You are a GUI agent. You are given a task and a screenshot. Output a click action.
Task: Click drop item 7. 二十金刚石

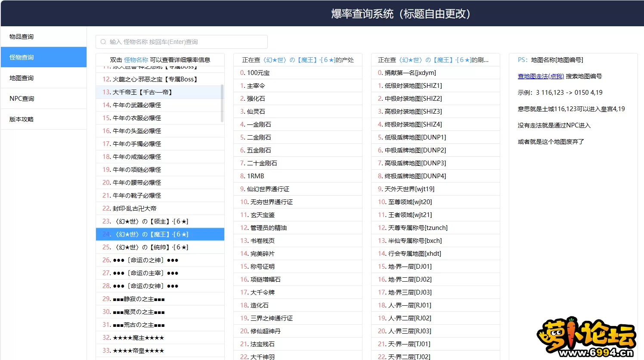pos(298,163)
